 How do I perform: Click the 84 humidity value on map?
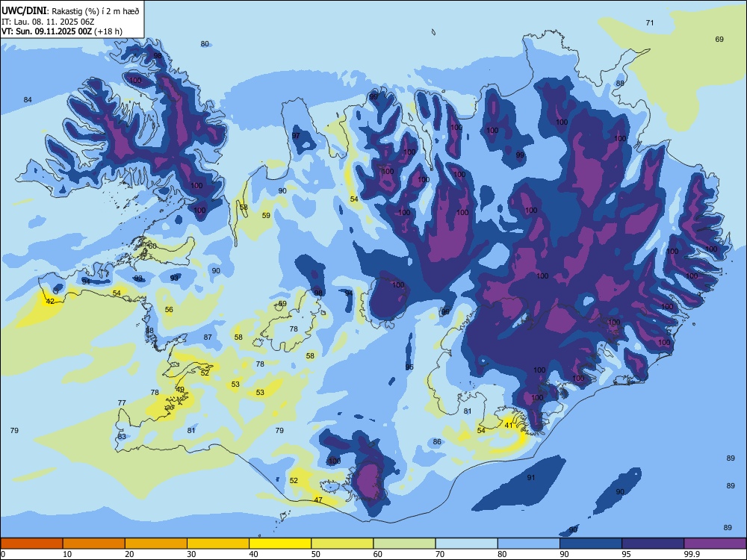click(x=28, y=99)
